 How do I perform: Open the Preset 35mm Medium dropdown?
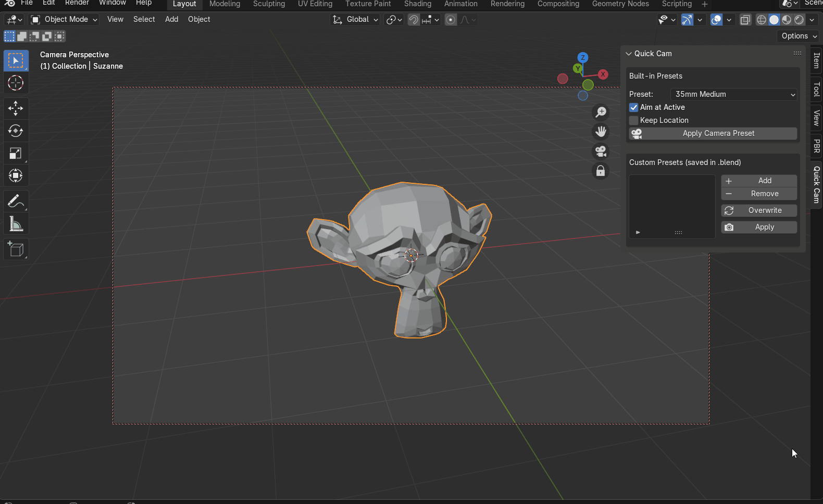(733, 94)
